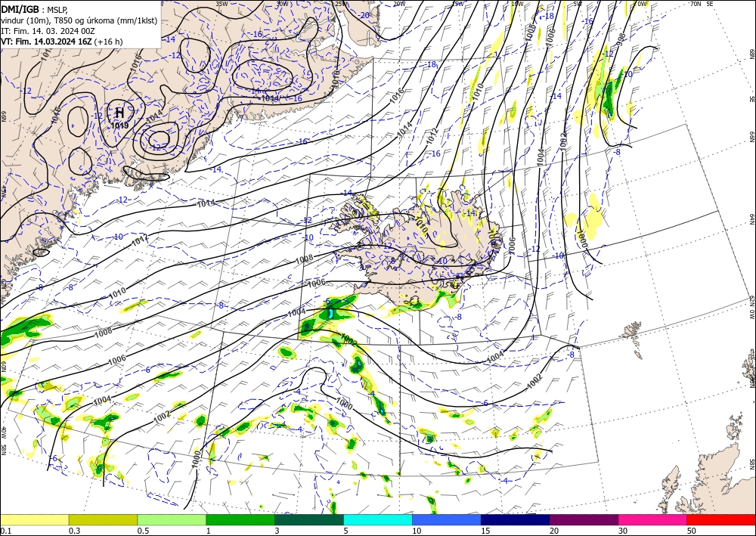
Task: Click the legend value '15'
Action: (x=485, y=531)
